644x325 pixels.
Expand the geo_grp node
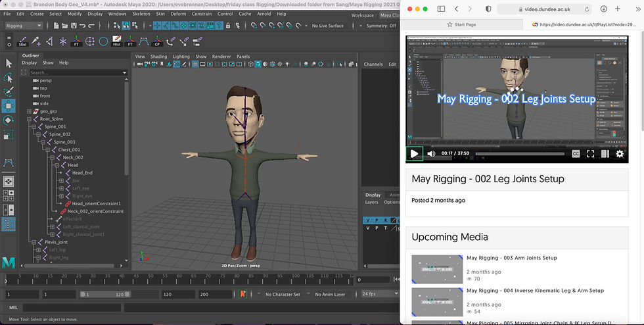(x=29, y=111)
